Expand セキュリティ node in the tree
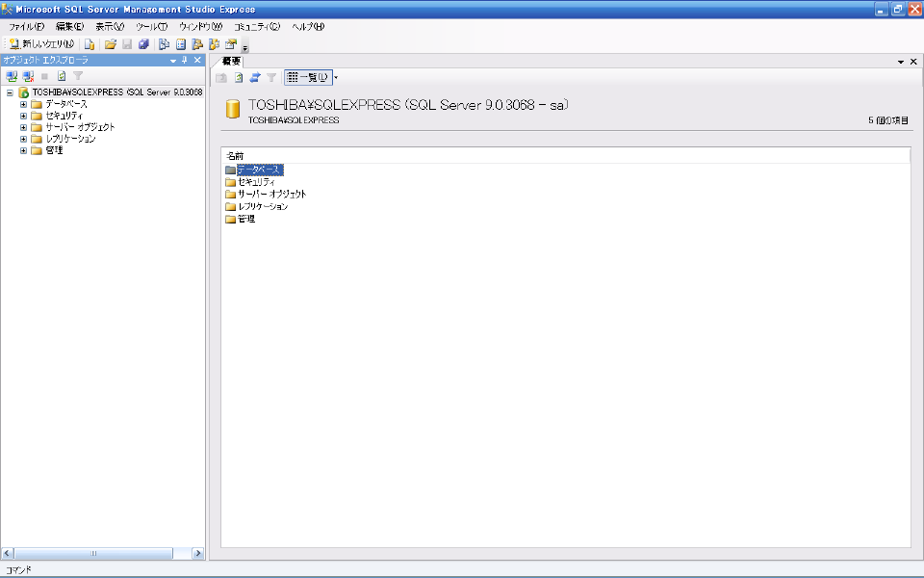 23,117
